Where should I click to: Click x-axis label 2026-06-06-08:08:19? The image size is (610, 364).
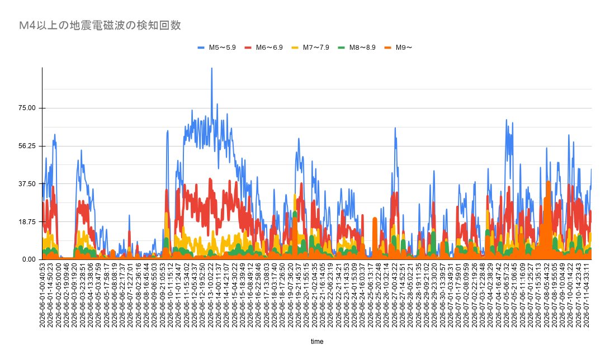[x=115, y=295]
